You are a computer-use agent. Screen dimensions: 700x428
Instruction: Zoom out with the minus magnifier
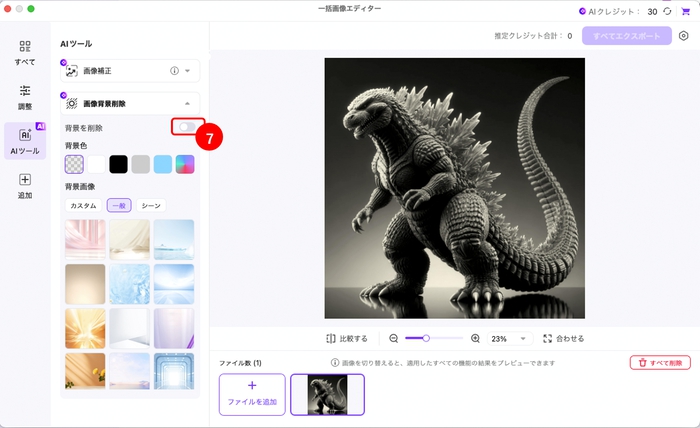393,339
